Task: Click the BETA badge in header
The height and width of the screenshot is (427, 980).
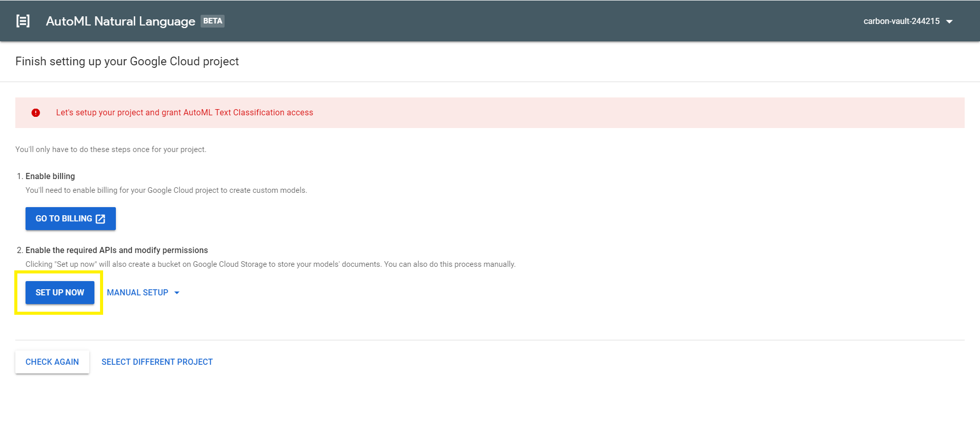Action: pos(212,21)
